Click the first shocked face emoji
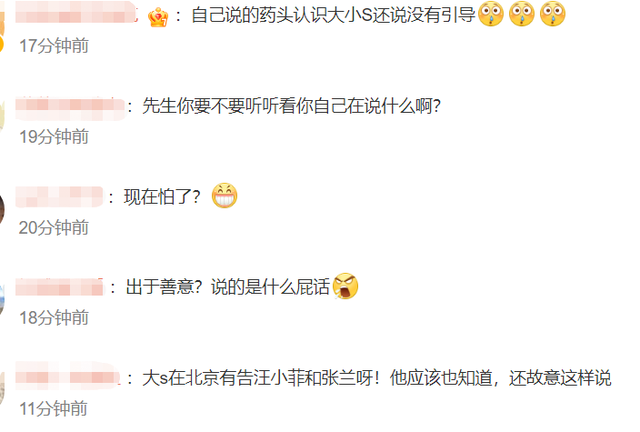This screenshot has height=432, width=640. point(491,14)
